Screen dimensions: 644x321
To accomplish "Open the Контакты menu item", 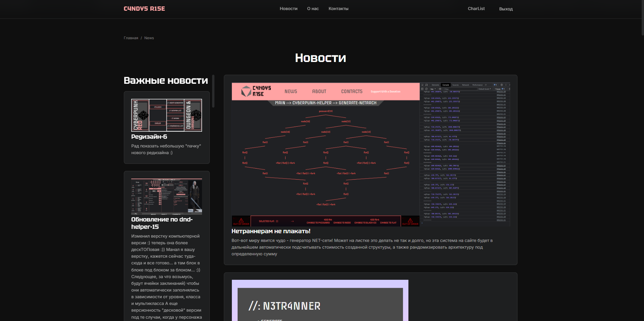I will point(338,9).
